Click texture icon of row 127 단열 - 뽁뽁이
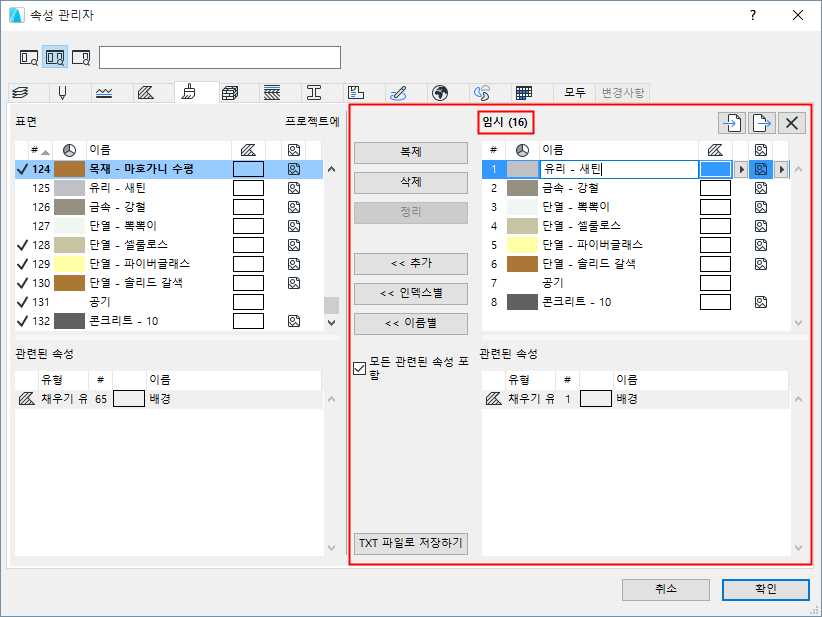The height and width of the screenshot is (617, 822). [294, 226]
